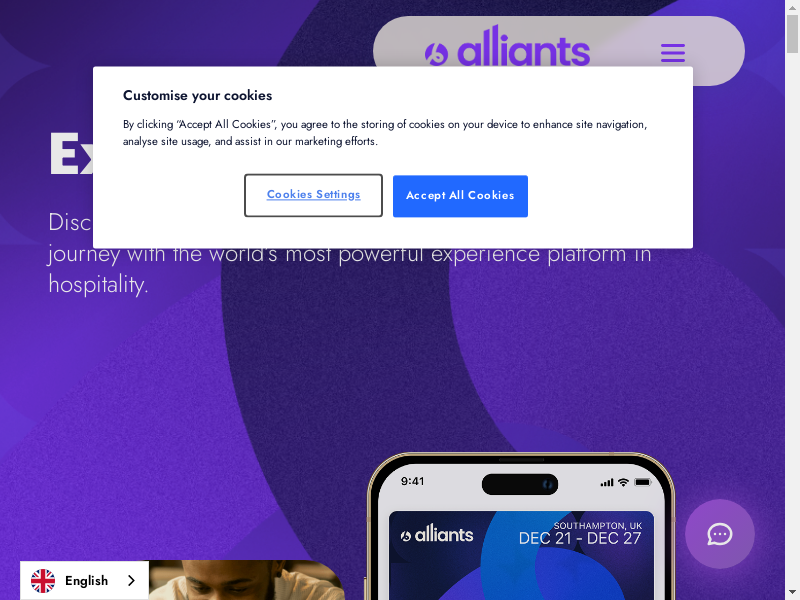800x600 pixels.
Task: Click the scrollbar down arrow
Action: tap(792, 593)
